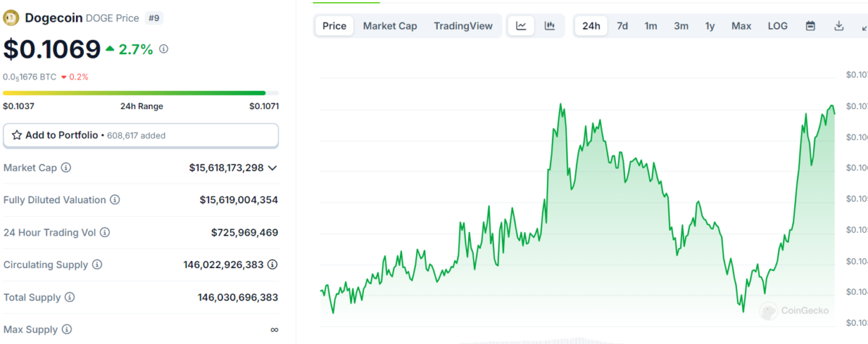Click the DOGE Price label
The height and width of the screenshot is (344, 868).
[112, 18]
